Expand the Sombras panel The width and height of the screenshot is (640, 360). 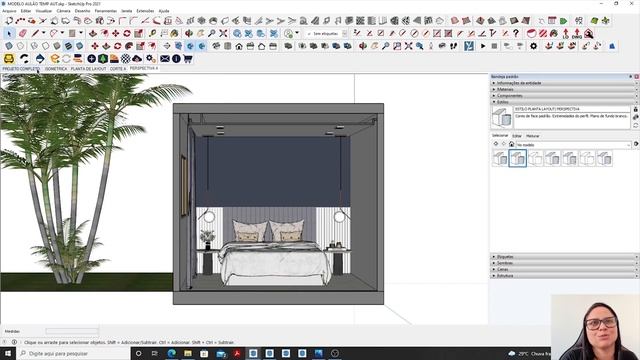tap(563, 263)
